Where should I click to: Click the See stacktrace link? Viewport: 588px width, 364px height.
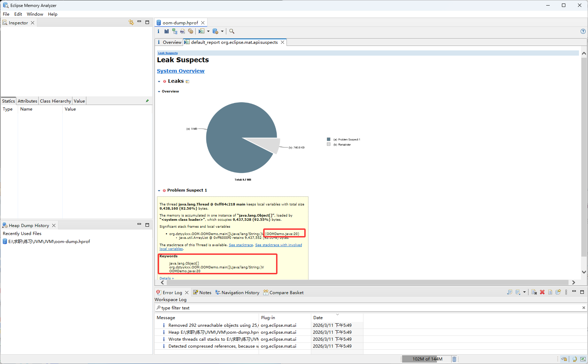coord(241,245)
